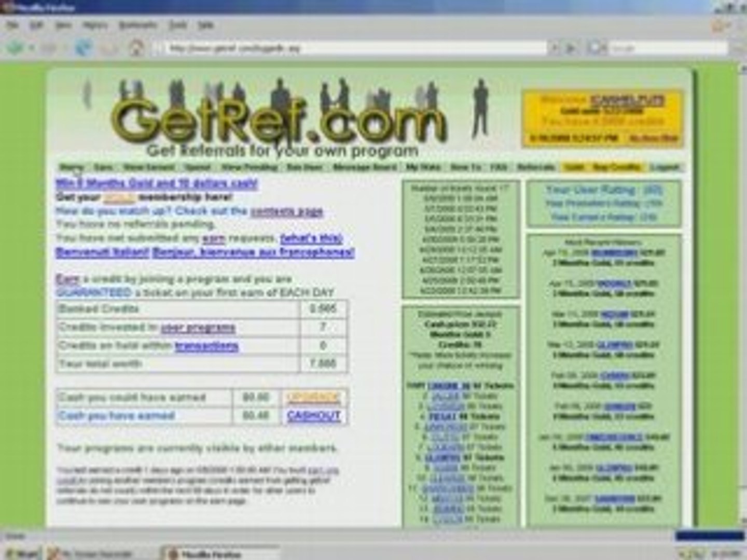Open the Edit menu
Screen dimensions: 747x560
click(x=36, y=25)
